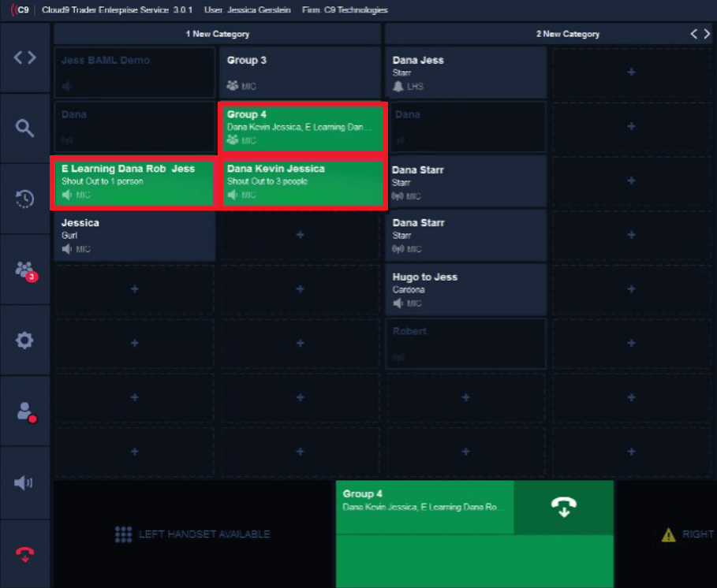Click the Group 3 speed dial button

click(x=299, y=73)
